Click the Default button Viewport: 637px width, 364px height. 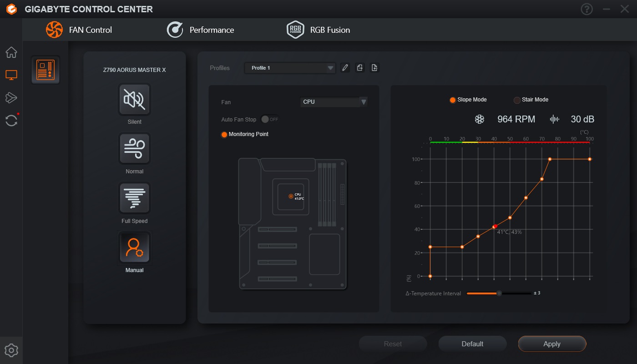pyautogui.click(x=472, y=344)
